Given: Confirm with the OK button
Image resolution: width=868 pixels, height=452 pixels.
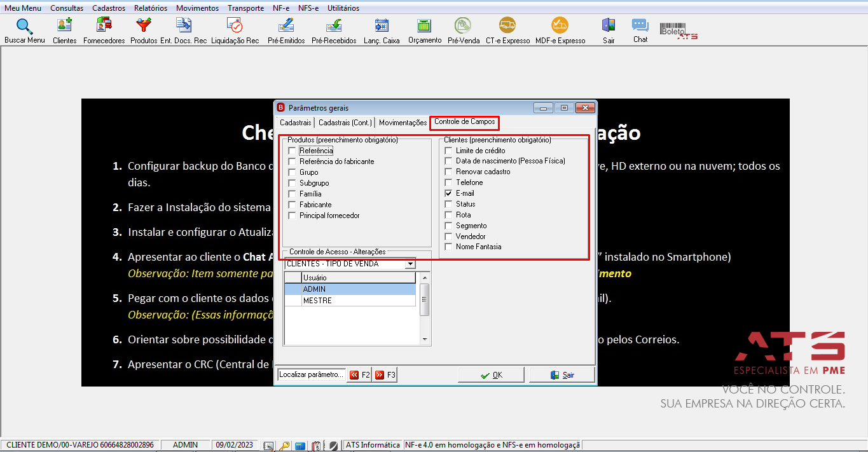Looking at the screenshot, I should pos(491,375).
